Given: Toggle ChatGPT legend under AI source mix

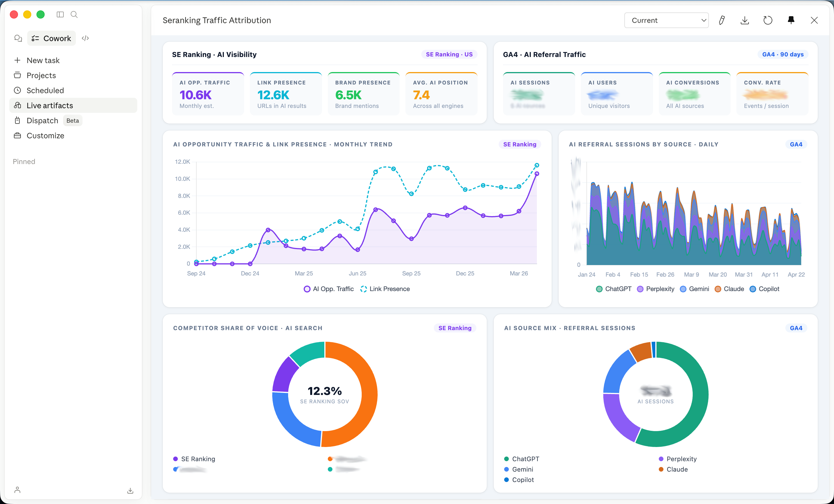Looking at the screenshot, I should click(x=522, y=459).
